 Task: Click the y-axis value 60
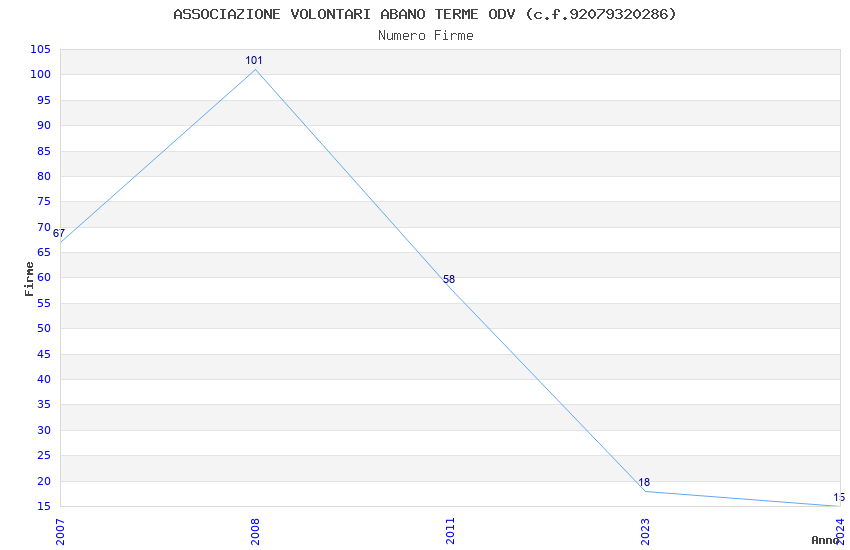43,277
